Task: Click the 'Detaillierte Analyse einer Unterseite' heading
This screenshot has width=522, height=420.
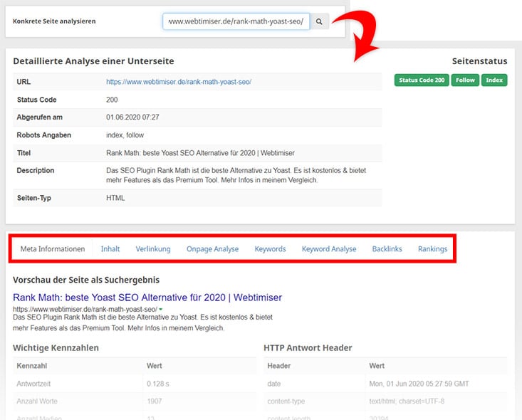Action: pos(93,61)
